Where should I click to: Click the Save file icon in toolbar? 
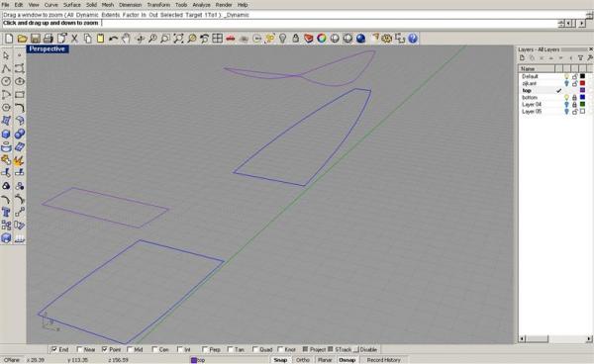point(36,39)
